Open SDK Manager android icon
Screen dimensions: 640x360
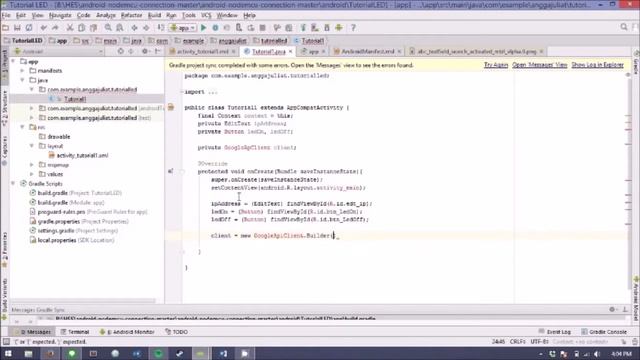(339, 28)
